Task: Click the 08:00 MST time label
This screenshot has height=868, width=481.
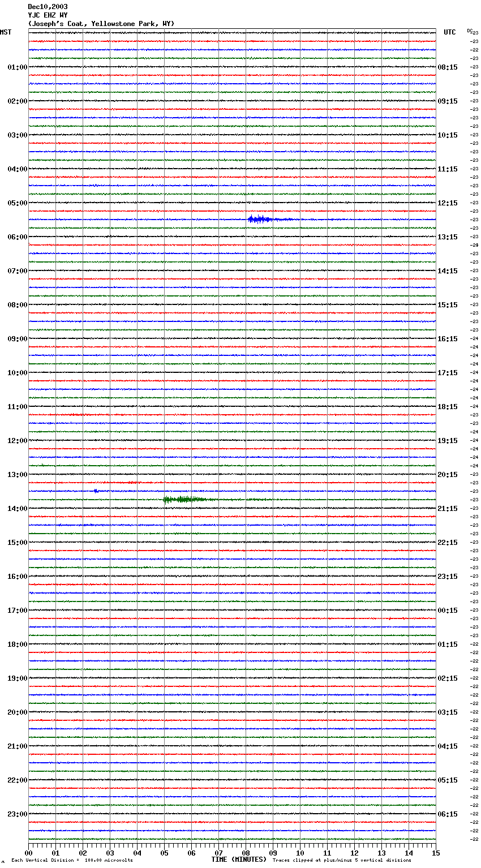Action: [x=18, y=305]
